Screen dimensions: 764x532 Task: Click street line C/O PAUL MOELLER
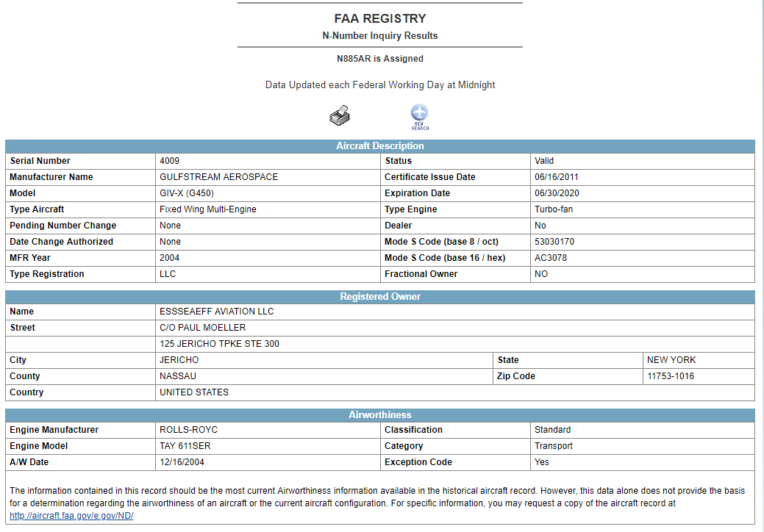tap(203, 327)
